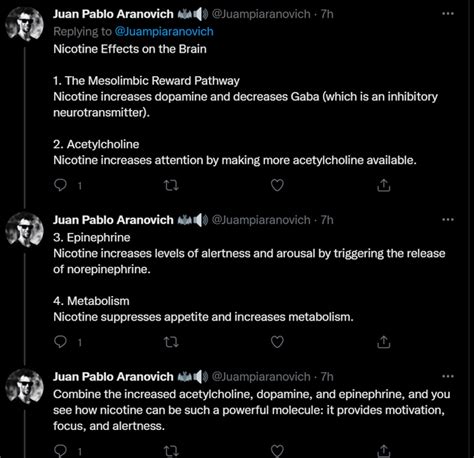Share the Nicotine Effects on the Brain tweet
The width and height of the screenshot is (474, 458).
tap(383, 185)
